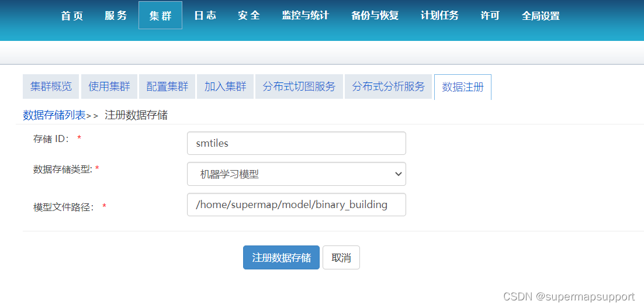Open the 安全 menu item
The height and width of the screenshot is (308, 644).
click(249, 16)
